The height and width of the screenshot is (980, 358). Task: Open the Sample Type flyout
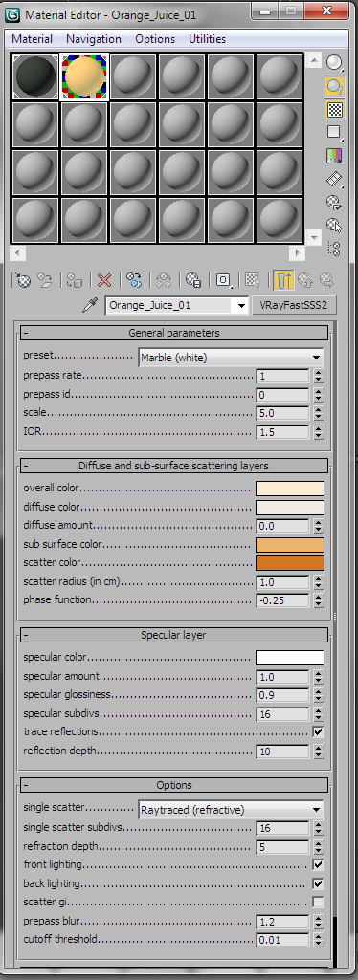[335, 62]
